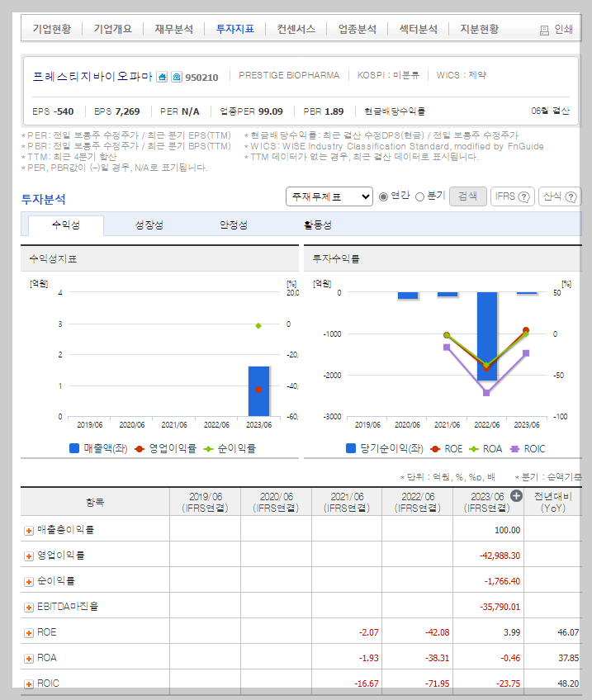Click the question mark icon on IFRS button
The width and height of the screenshot is (592, 700).
coord(523,196)
